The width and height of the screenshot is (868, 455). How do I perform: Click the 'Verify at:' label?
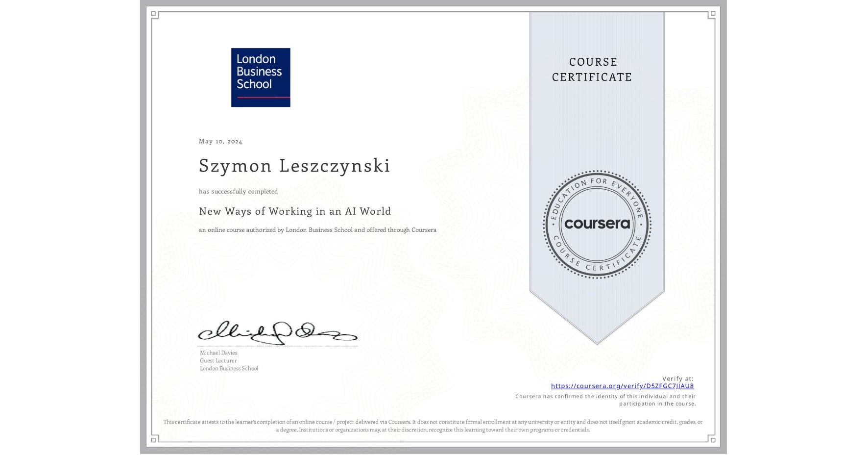678,379
